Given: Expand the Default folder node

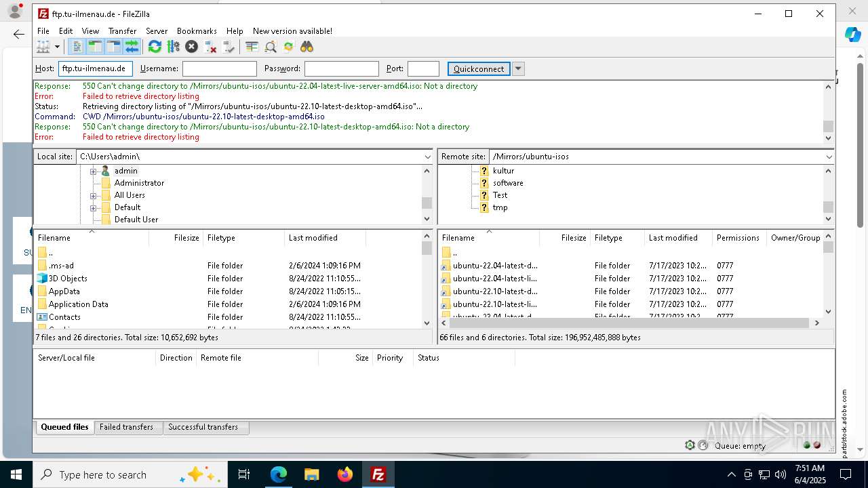Looking at the screenshot, I should coord(94,207).
